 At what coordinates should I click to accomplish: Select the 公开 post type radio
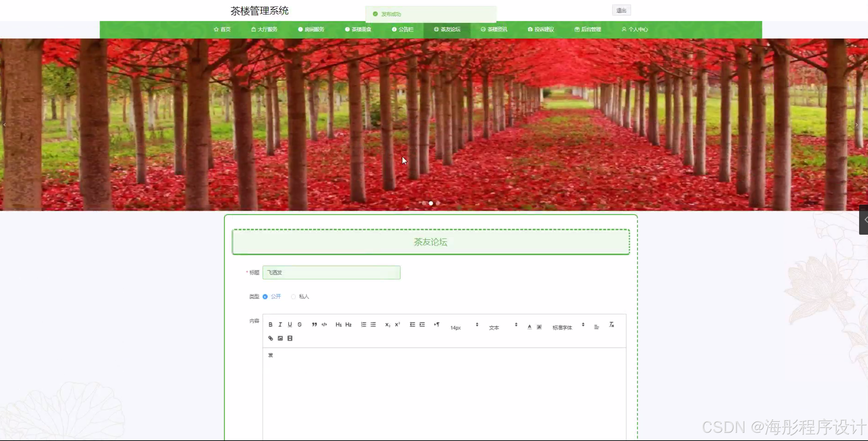(x=265, y=297)
